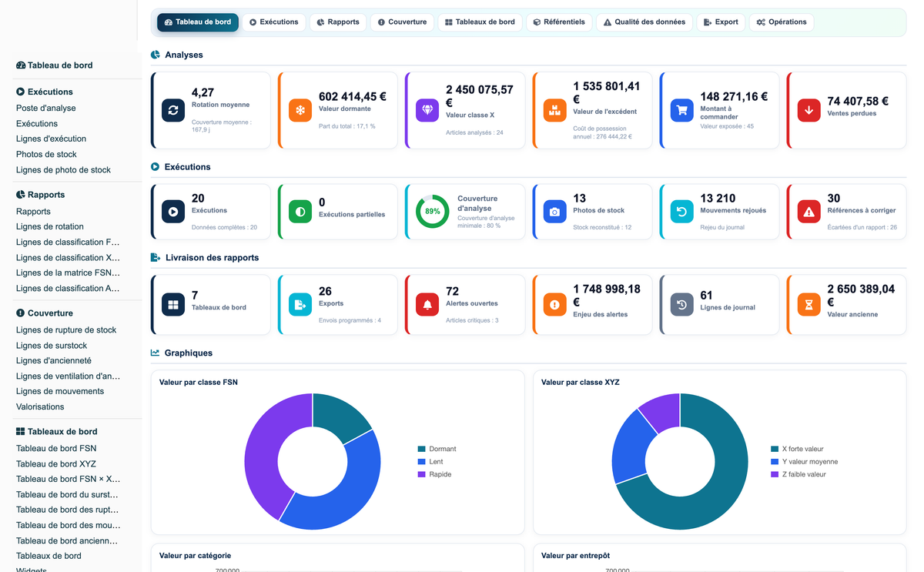Click the 602 414,45 € value
924x572 pixels.
[x=353, y=96]
